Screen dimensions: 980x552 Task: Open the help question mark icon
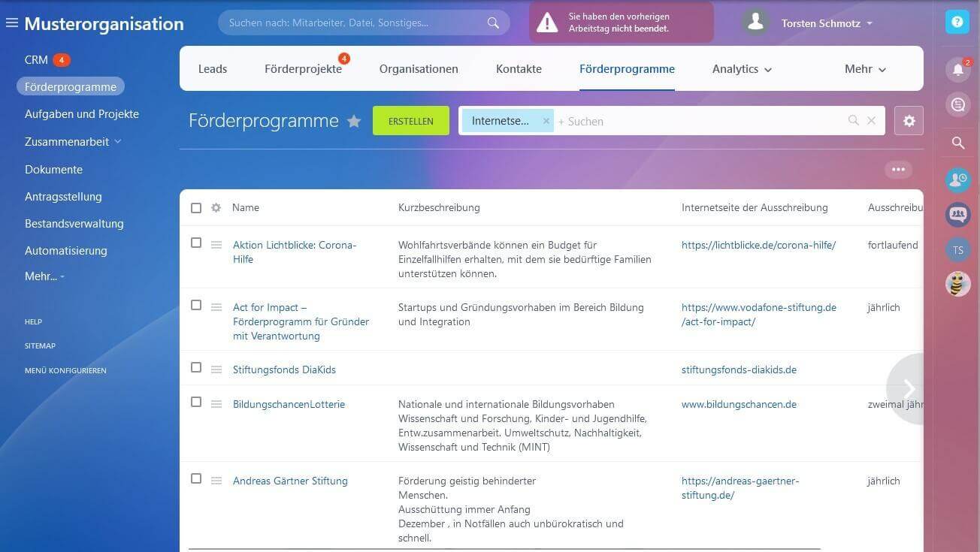(957, 23)
